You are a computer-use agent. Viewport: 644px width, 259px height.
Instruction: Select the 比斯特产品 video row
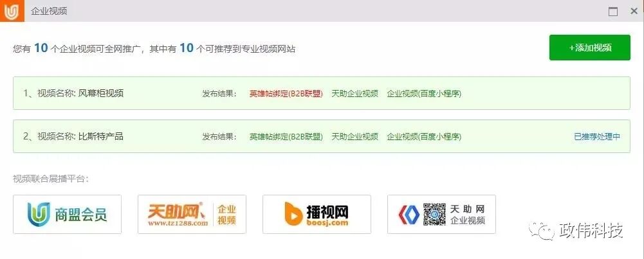point(322,136)
